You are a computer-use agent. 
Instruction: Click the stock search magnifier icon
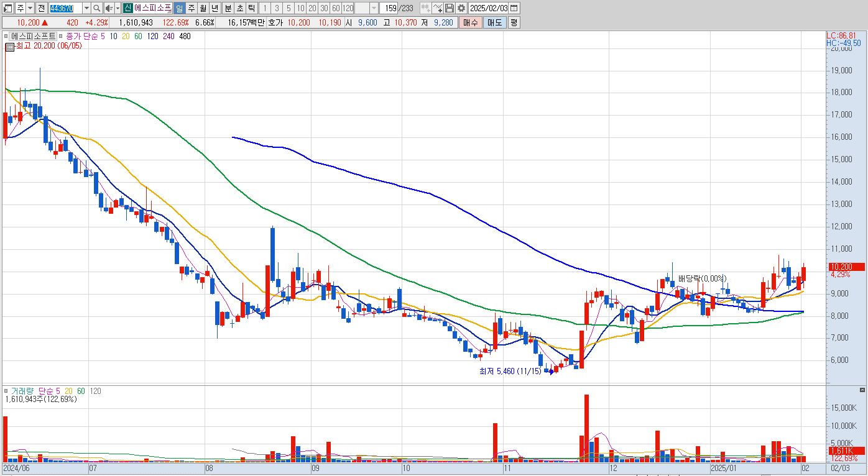(97, 8)
